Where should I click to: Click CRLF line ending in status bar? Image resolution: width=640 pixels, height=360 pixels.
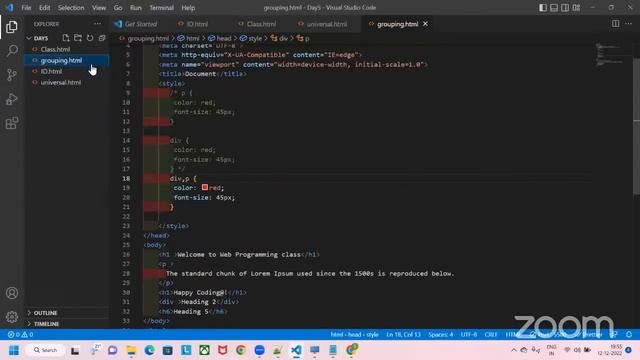point(491,334)
